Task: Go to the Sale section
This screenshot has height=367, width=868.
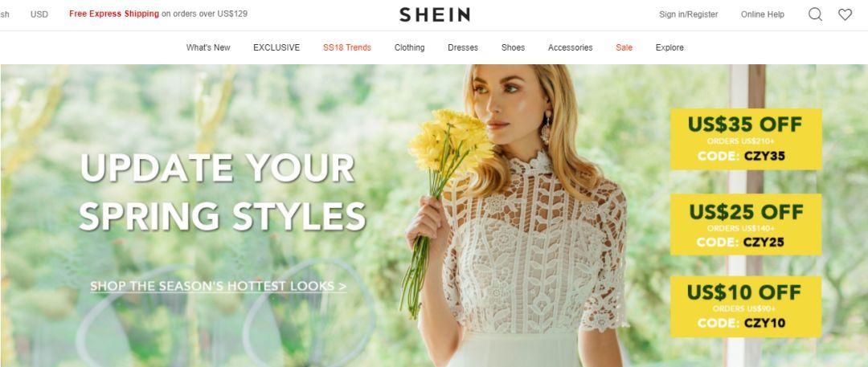Action: click(x=624, y=47)
